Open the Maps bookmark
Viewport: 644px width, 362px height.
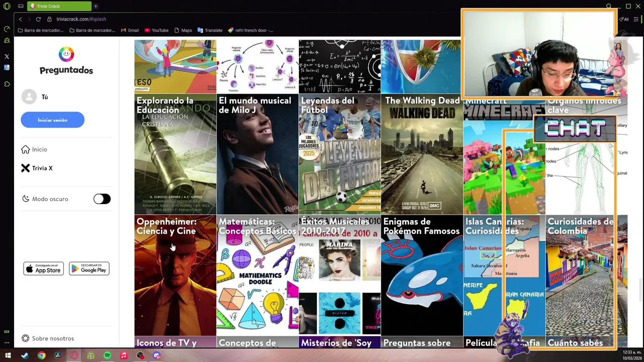tap(183, 30)
